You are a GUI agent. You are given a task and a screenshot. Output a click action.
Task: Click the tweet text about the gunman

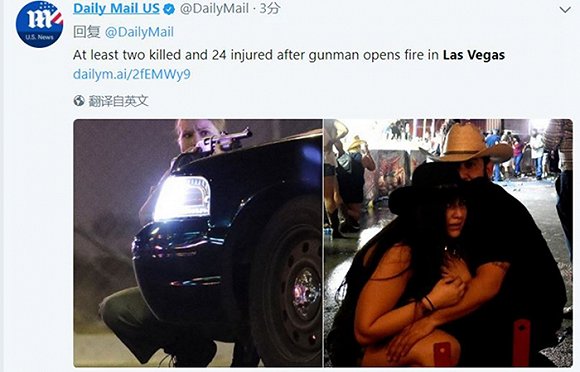tap(289, 55)
